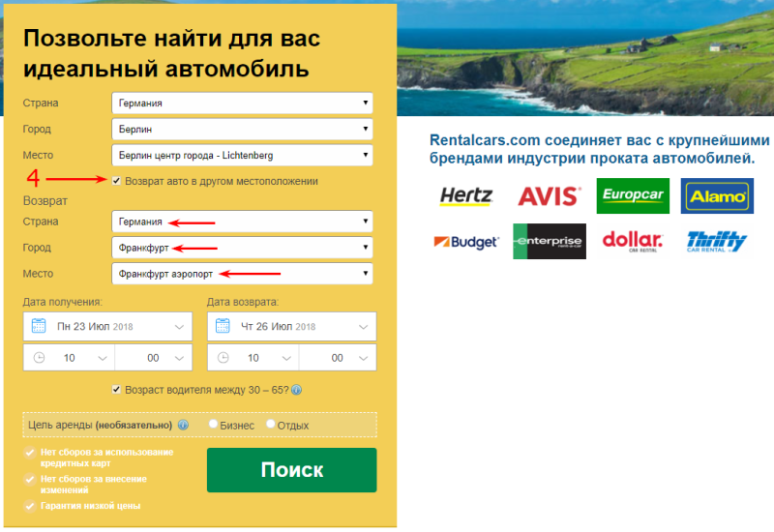Screen dimensions: 774x532
Task: Open return date selector Чт 26 Июл
Action: tap(292, 326)
